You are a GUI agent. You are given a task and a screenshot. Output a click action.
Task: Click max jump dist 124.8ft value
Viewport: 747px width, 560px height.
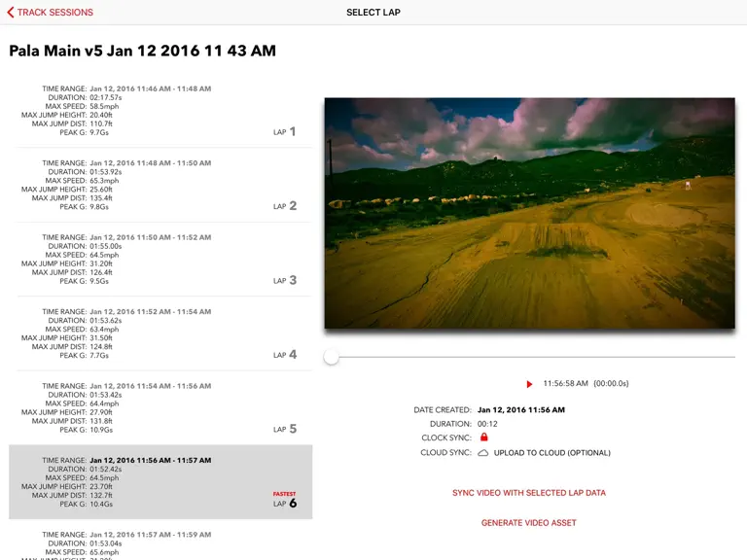point(101,347)
